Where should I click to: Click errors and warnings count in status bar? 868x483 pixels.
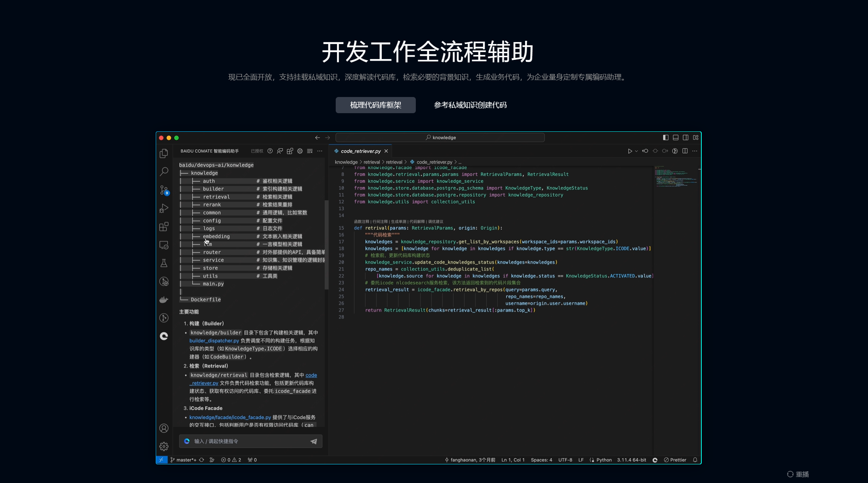tap(231, 460)
